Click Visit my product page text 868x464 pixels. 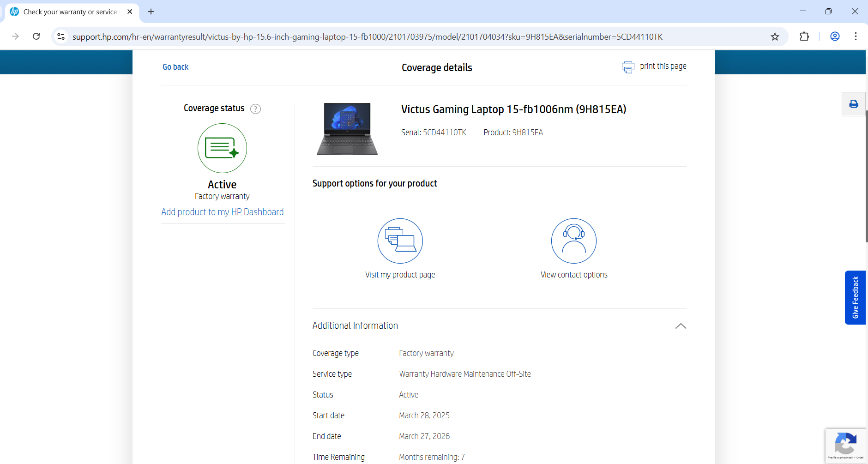400,275
